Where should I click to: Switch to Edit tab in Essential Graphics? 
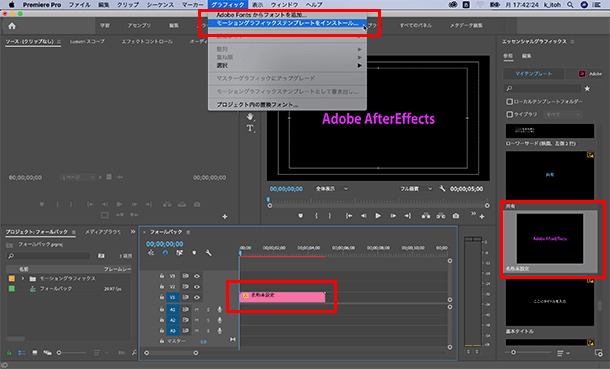(x=526, y=56)
